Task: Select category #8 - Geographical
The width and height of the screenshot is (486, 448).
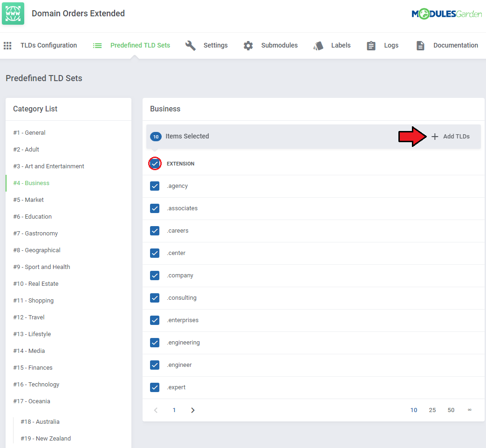Action: (x=37, y=250)
